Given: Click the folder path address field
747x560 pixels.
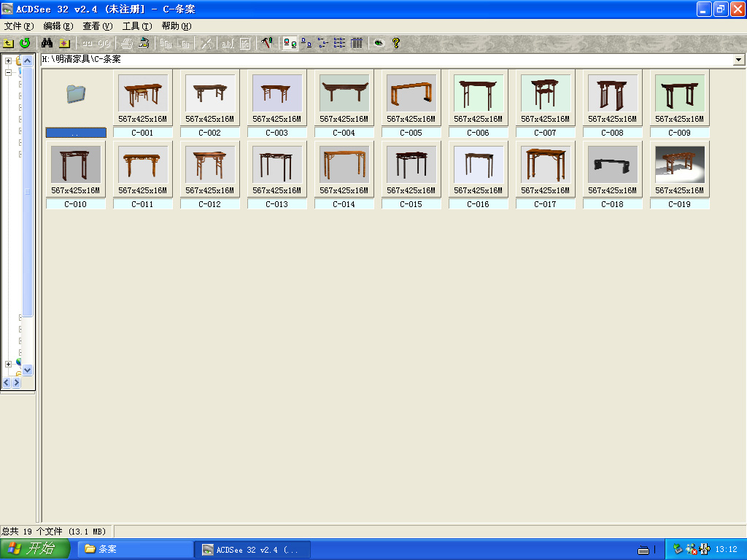Looking at the screenshot, I should (x=387, y=60).
